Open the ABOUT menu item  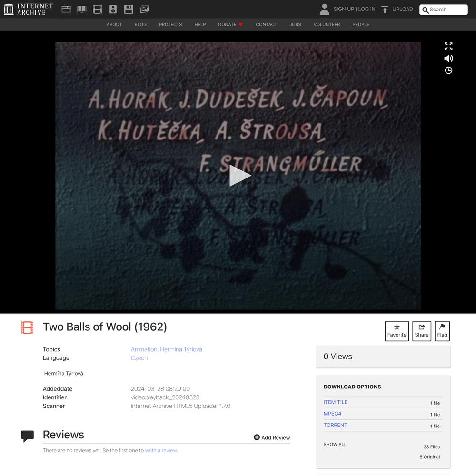tap(114, 25)
